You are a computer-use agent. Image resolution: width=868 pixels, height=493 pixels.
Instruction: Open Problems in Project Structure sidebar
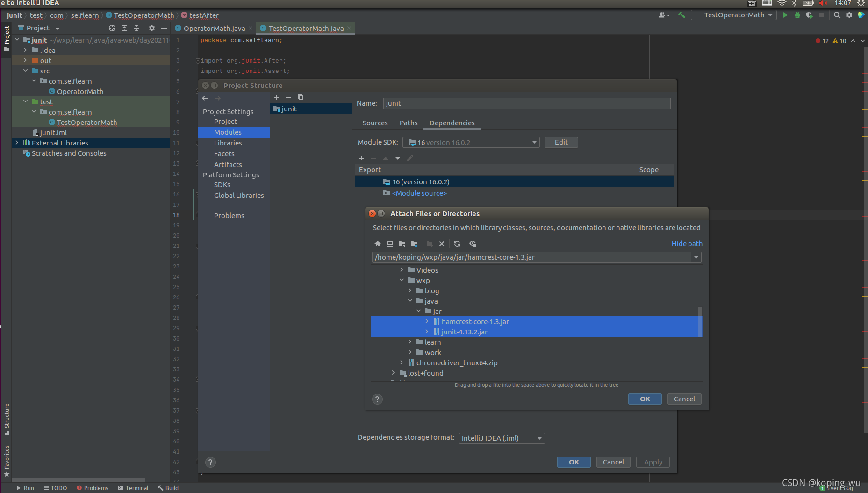[229, 216]
